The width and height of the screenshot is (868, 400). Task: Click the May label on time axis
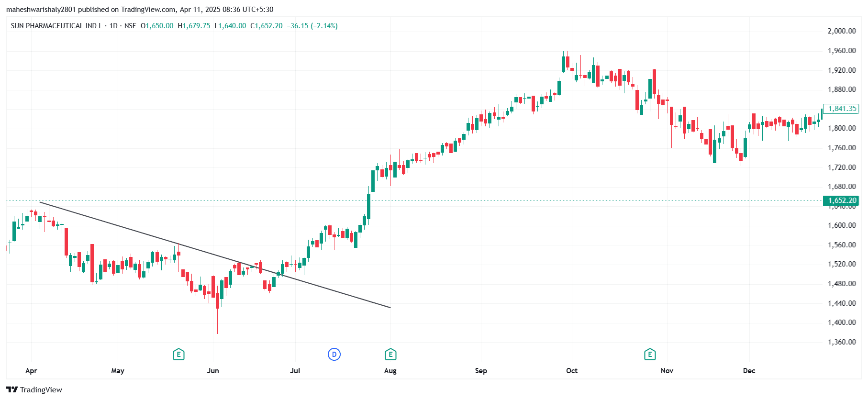[x=118, y=371]
